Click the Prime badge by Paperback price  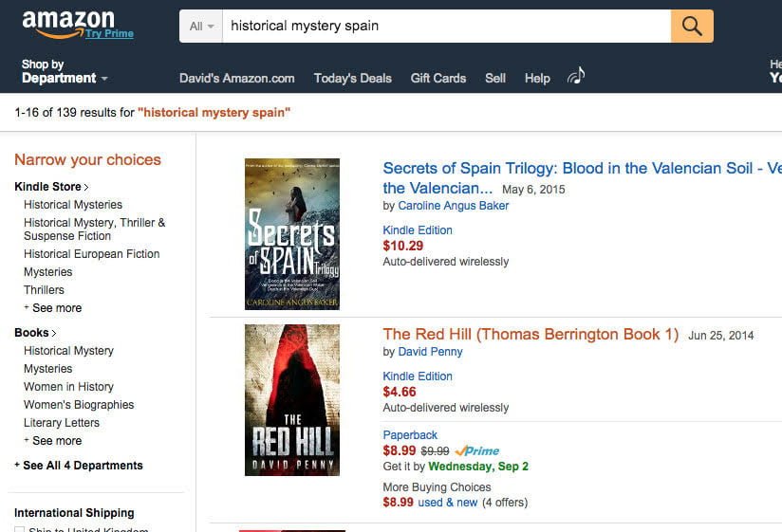click(477, 450)
